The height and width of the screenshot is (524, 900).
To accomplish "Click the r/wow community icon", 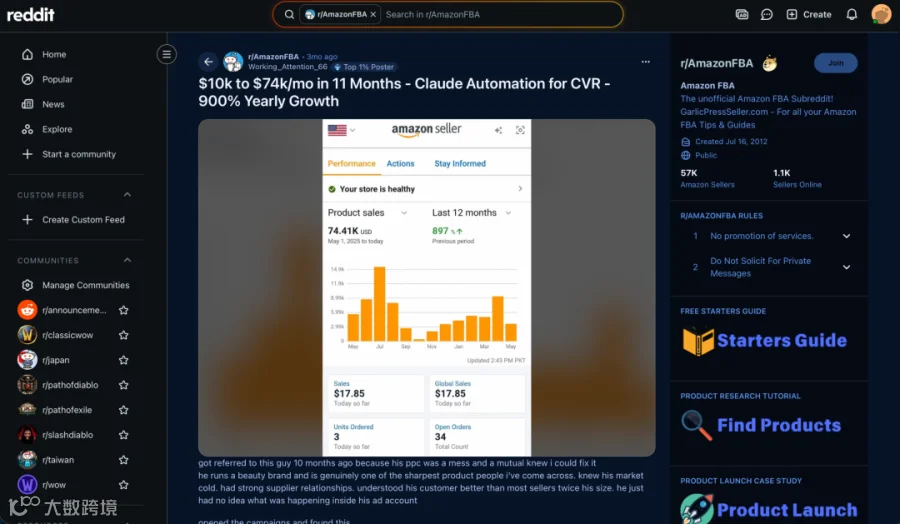I will [27, 485].
